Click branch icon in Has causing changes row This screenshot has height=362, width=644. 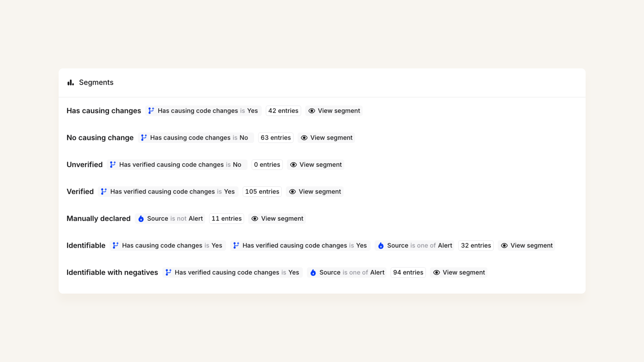pyautogui.click(x=151, y=111)
